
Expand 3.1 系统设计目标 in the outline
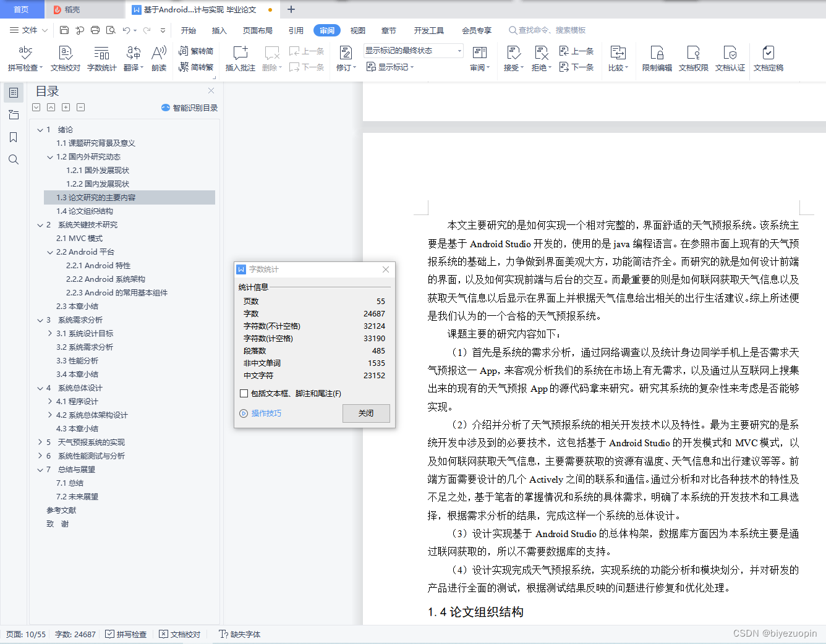(50, 334)
